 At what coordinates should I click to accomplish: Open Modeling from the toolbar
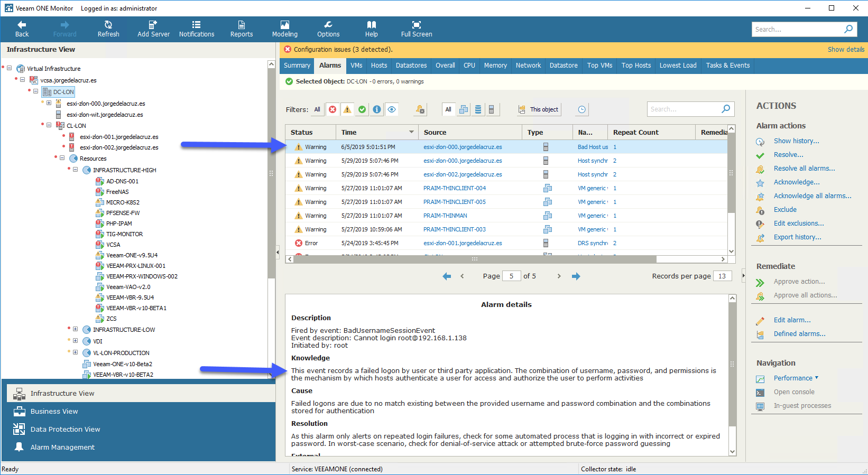[x=284, y=29]
